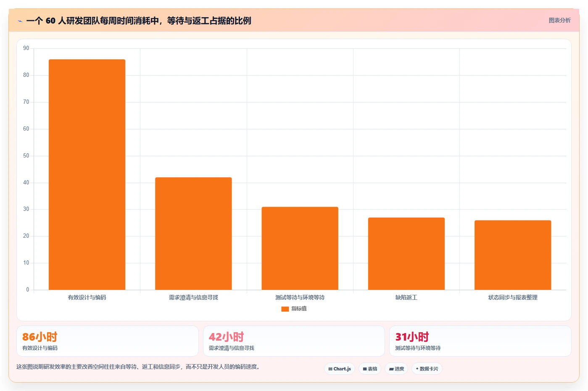The width and height of the screenshot is (588, 391).
Task: Select the 缺陷返工 bar in chart
Action: [x=406, y=254]
